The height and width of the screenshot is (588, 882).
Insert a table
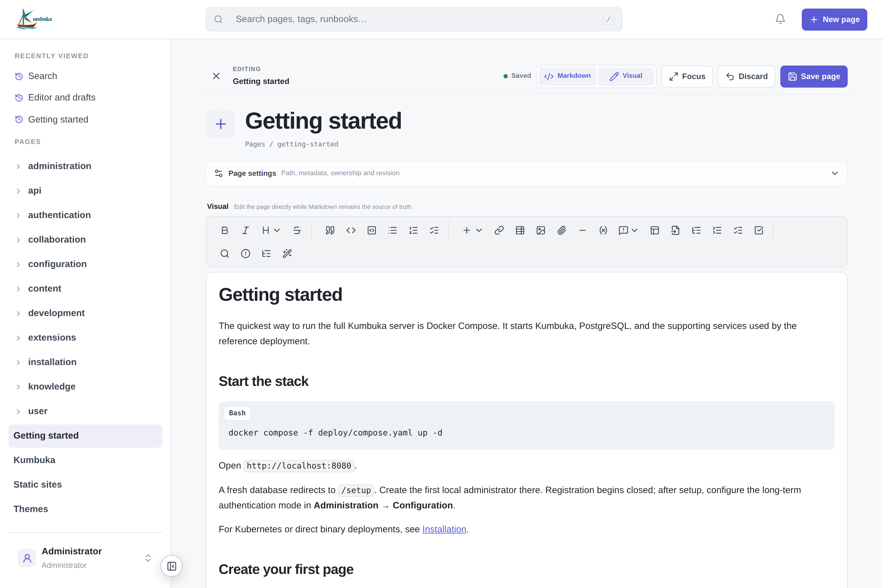[520, 230]
